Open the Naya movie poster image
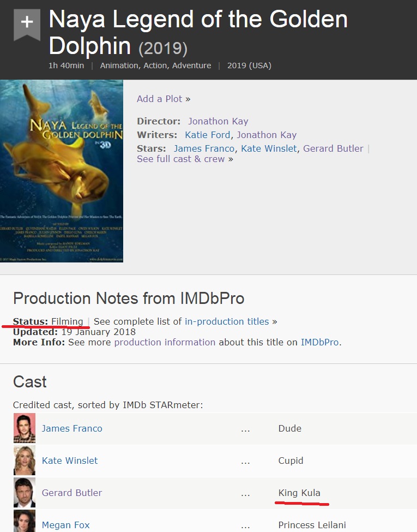This screenshot has height=532, width=417. (x=62, y=171)
